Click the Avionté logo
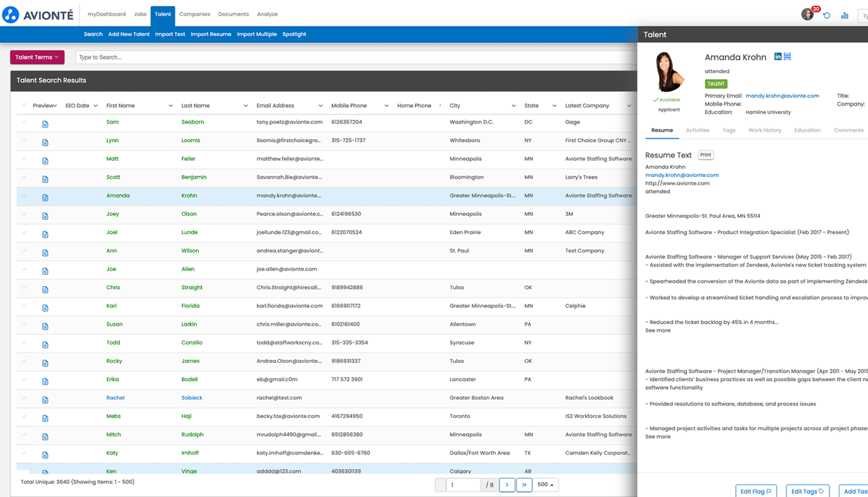This screenshot has height=497, width=868. pos(38,14)
